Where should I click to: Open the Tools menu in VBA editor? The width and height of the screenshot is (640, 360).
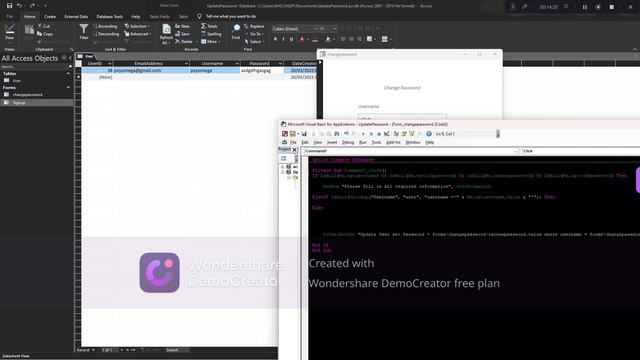pyautogui.click(x=376, y=142)
